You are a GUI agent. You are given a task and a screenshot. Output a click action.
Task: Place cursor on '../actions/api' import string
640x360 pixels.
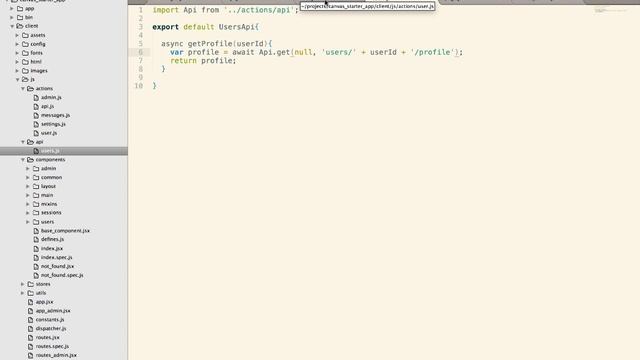point(259,10)
